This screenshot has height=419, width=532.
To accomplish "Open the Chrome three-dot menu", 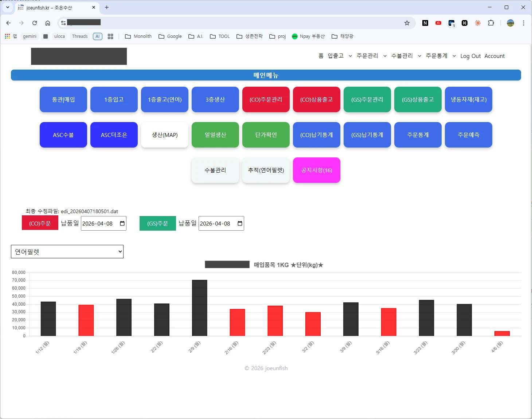I will [x=524, y=23].
